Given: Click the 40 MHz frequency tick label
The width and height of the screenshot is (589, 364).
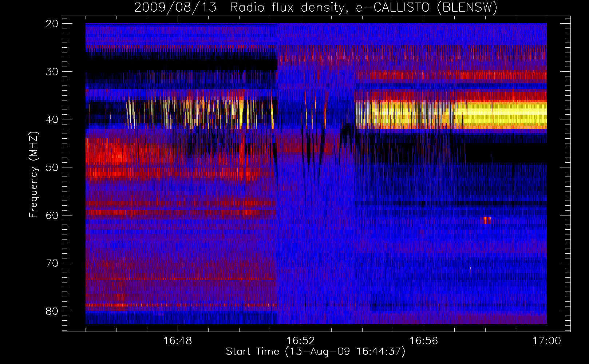Looking at the screenshot, I should click(52, 119).
